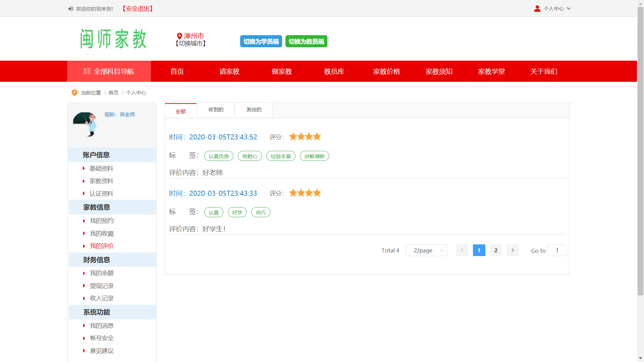
Task: Switch to the 发出的 tab
Action: coord(254,110)
